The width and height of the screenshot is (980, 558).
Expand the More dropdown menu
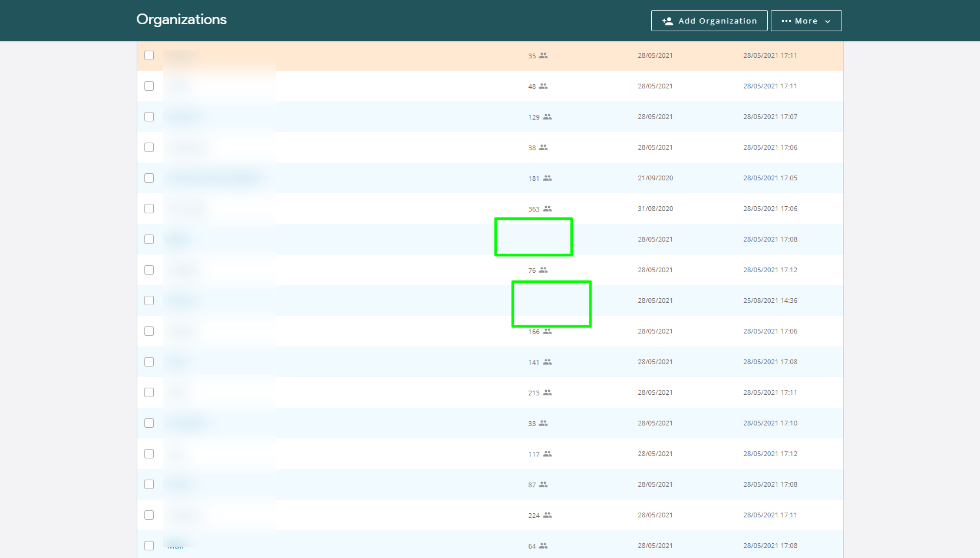pyautogui.click(x=806, y=21)
